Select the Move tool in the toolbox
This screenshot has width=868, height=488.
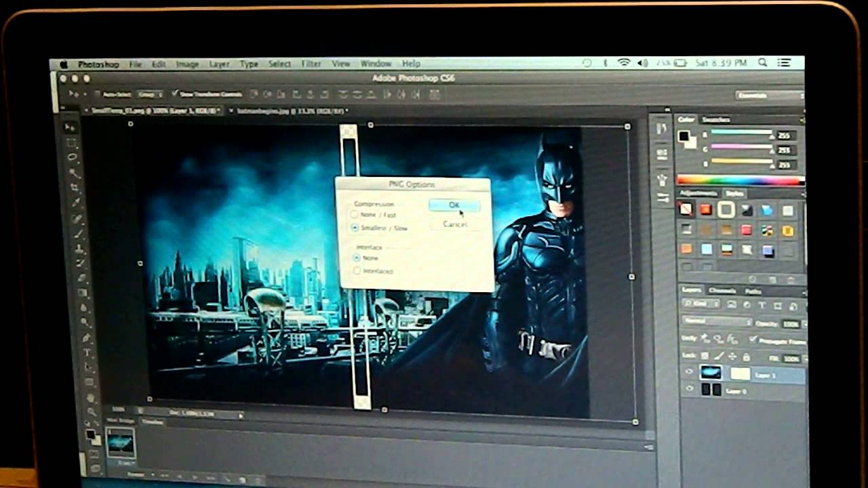pyautogui.click(x=68, y=127)
